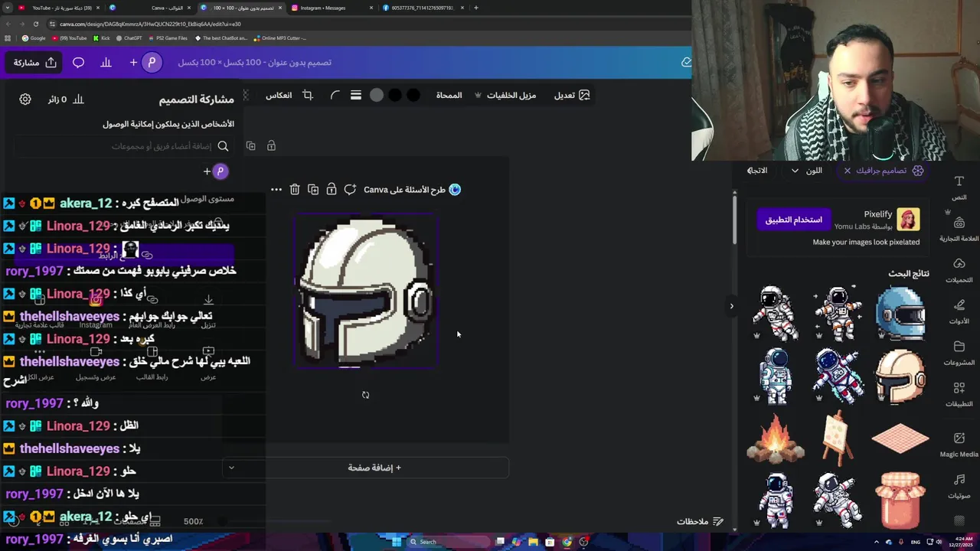Screen dimensions: 980x551
Task: Open the Audio (صوتيات) sidebar
Action: 959,486
